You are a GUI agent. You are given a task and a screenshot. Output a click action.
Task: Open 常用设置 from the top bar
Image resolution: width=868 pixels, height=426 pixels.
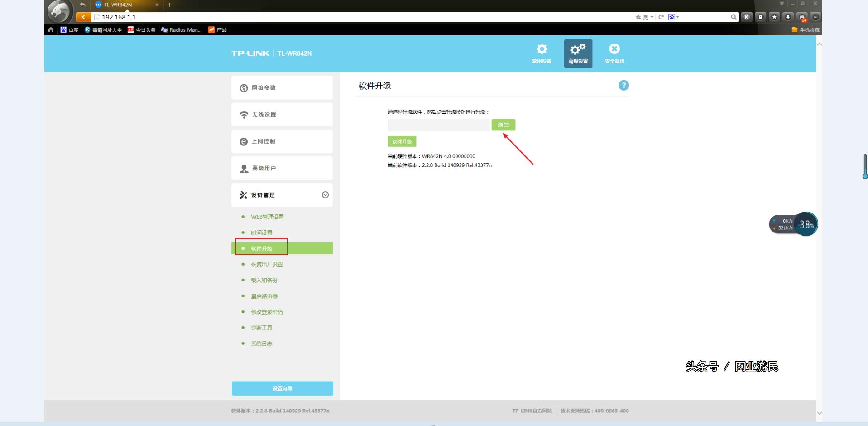(542, 53)
